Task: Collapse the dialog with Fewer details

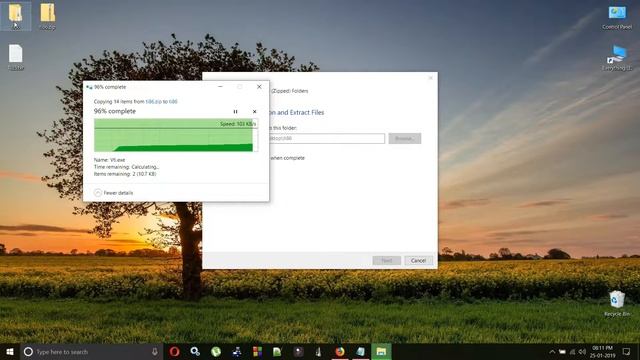Action: pyautogui.click(x=113, y=193)
